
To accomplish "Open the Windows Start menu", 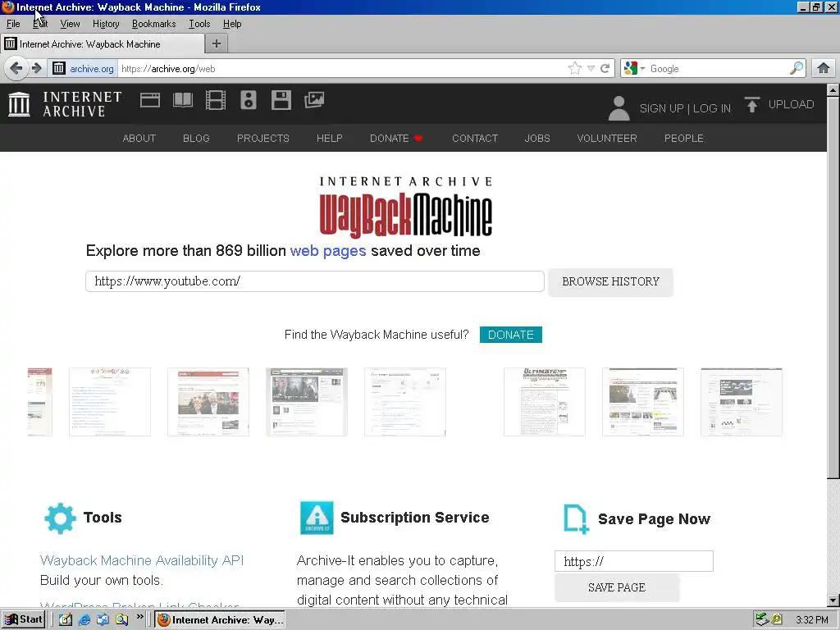I will [x=23, y=620].
